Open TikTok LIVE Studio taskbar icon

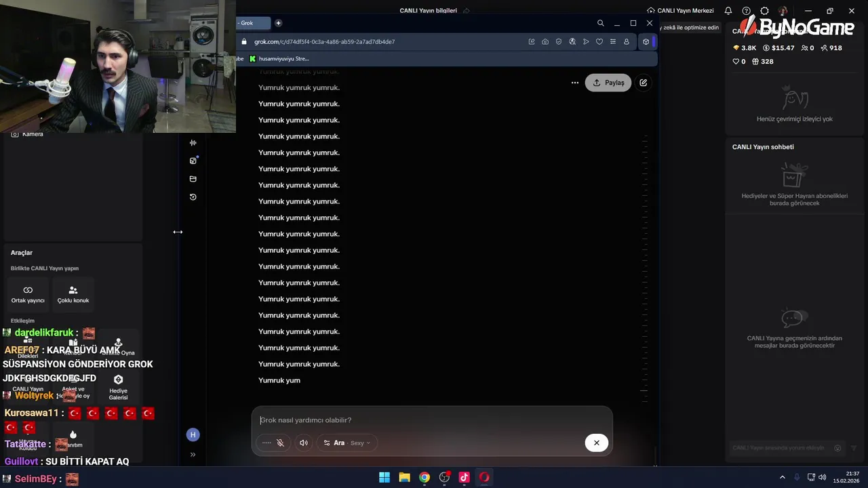[465, 477]
